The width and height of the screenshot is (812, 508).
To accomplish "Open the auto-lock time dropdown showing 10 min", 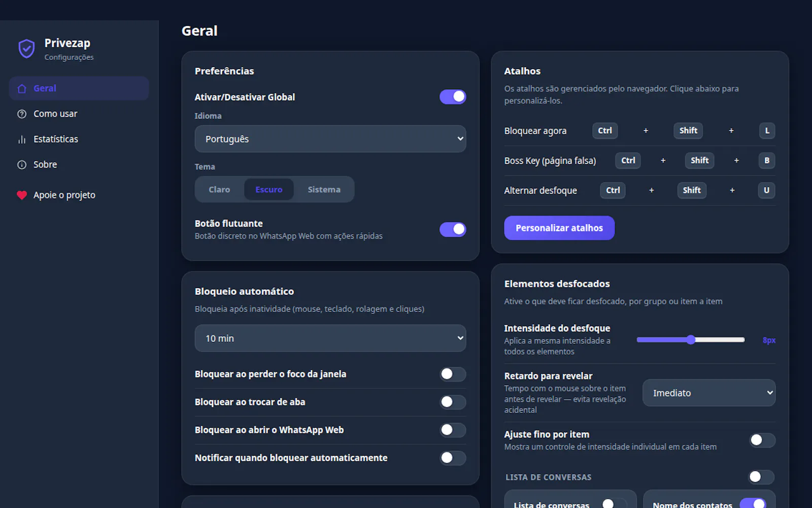I will pos(330,338).
